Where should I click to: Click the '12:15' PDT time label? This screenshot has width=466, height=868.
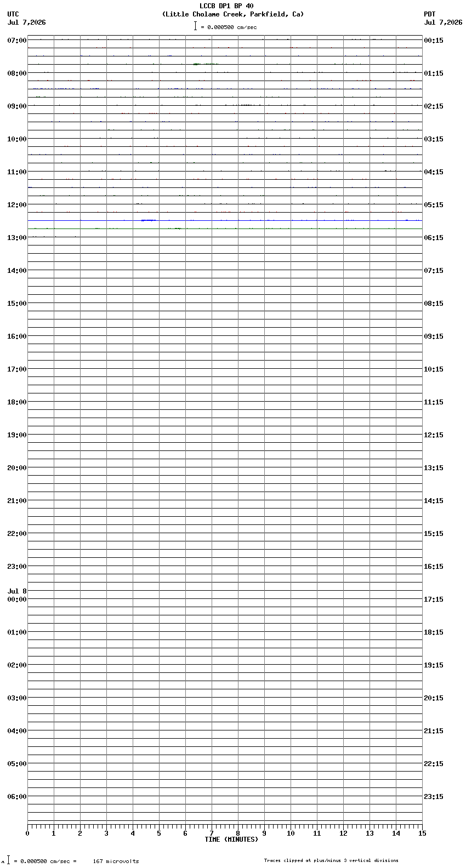[x=434, y=435]
